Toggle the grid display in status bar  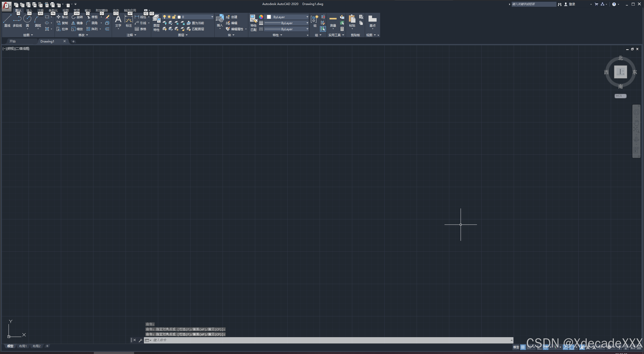(523, 347)
